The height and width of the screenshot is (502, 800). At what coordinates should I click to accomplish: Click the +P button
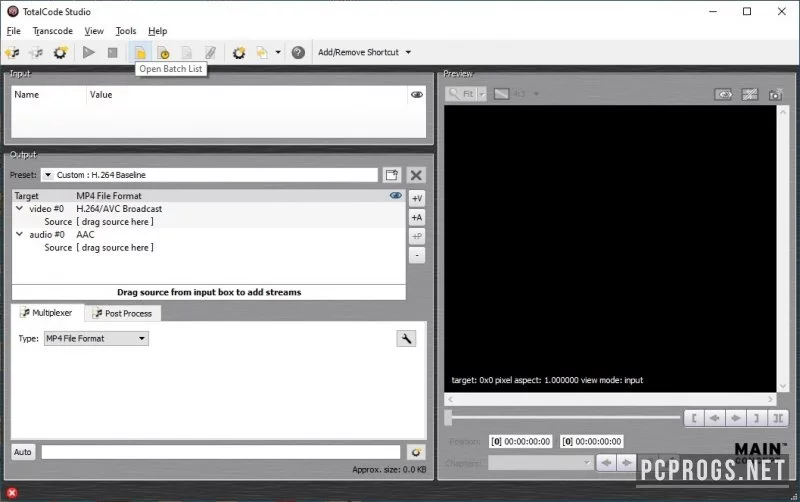[x=417, y=236]
